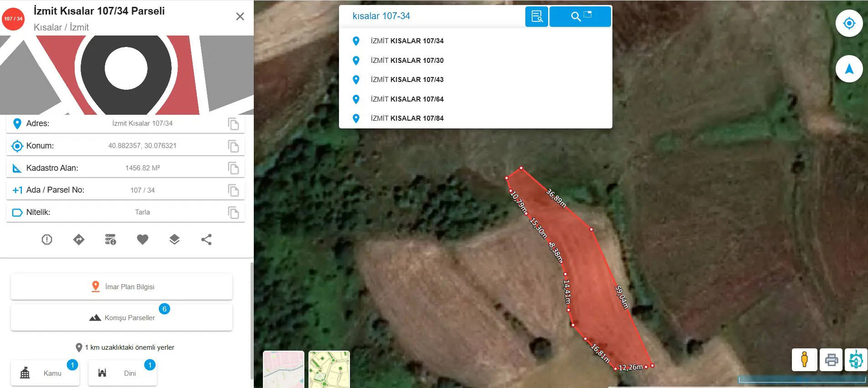Image resolution: width=868 pixels, height=388 pixels.
Task: Click the blue navigation arrow button
Action: [849, 69]
